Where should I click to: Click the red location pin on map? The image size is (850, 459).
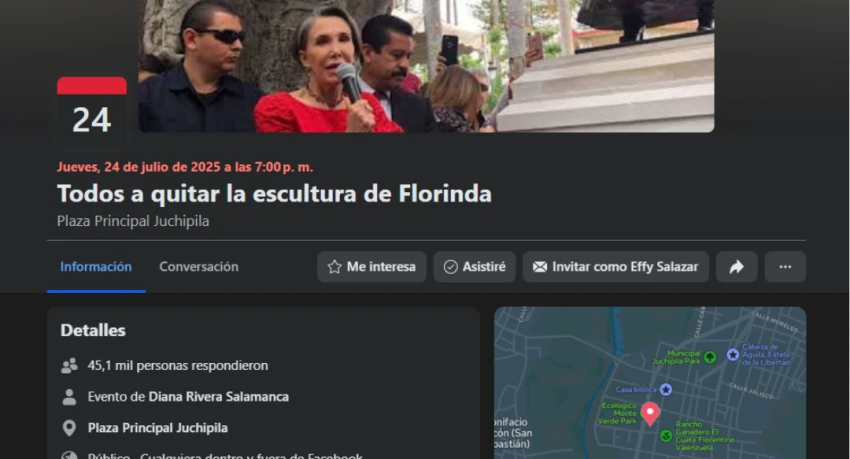click(x=650, y=413)
